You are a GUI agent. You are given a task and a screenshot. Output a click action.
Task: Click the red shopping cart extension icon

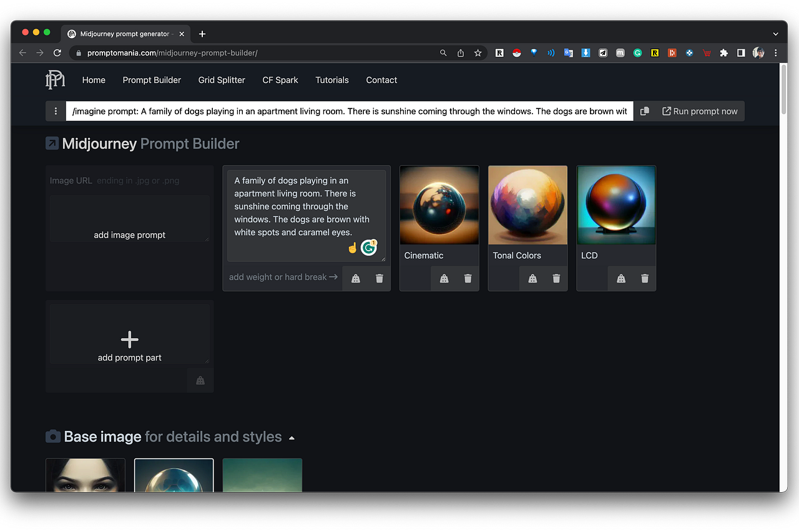707,53
